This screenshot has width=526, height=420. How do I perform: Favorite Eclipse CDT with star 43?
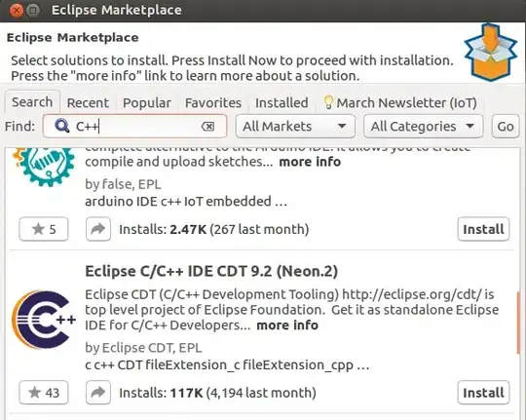[44, 393]
